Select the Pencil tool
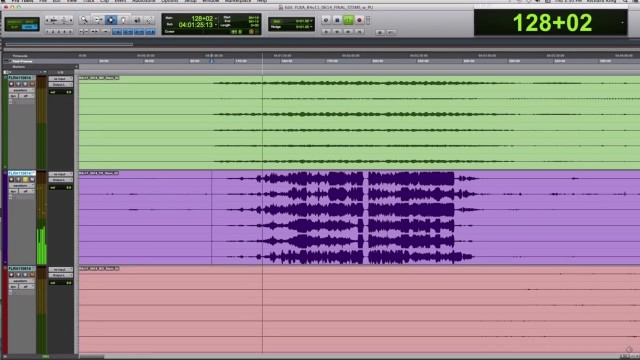Screen dimensions: 640x360 (x=149, y=20)
